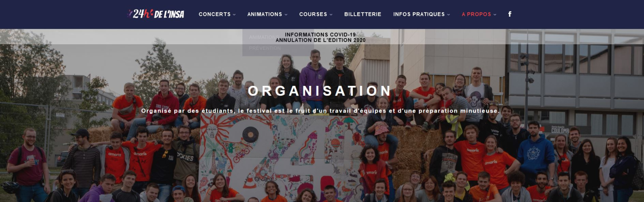Open the Courses menu
Image resolution: width=644 pixels, height=202 pixels.
(x=313, y=14)
